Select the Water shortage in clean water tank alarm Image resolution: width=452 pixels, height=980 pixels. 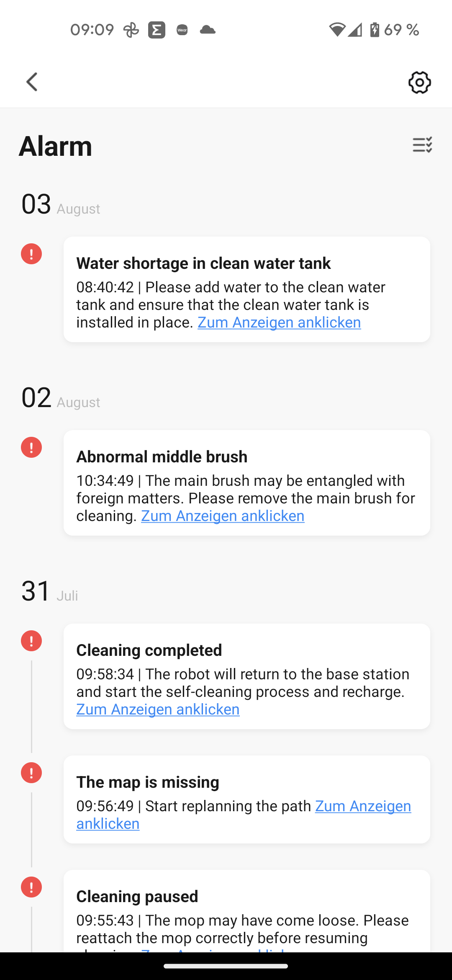click(203, 263)
